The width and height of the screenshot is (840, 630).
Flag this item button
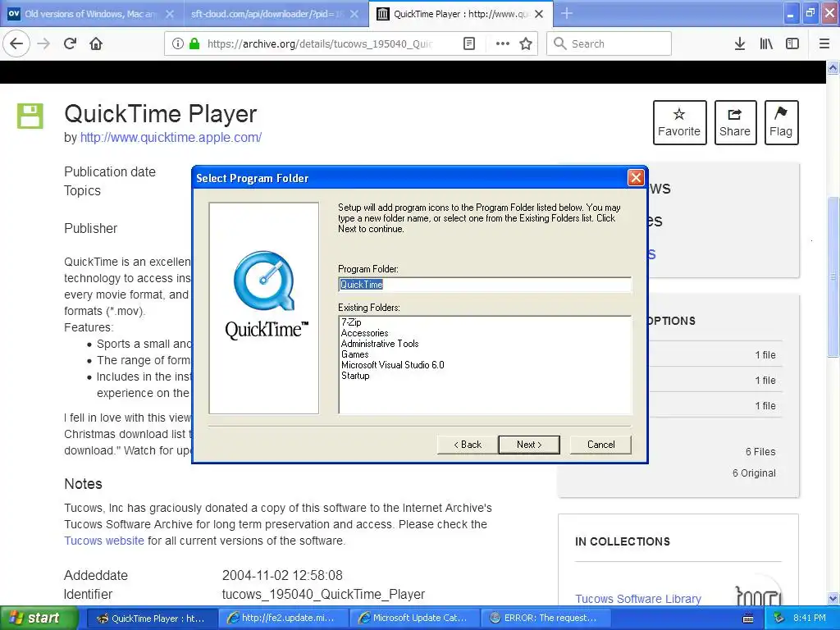[x=781, y=123]
